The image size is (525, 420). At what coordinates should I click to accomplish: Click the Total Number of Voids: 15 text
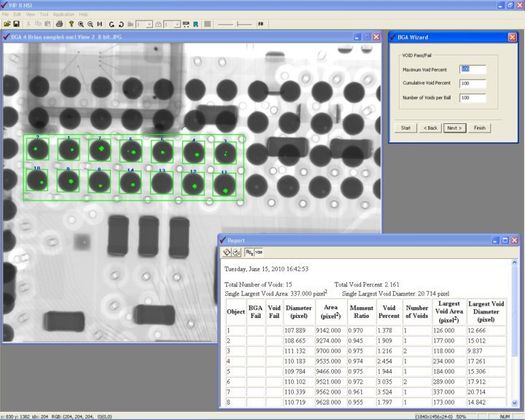[258, 285]
